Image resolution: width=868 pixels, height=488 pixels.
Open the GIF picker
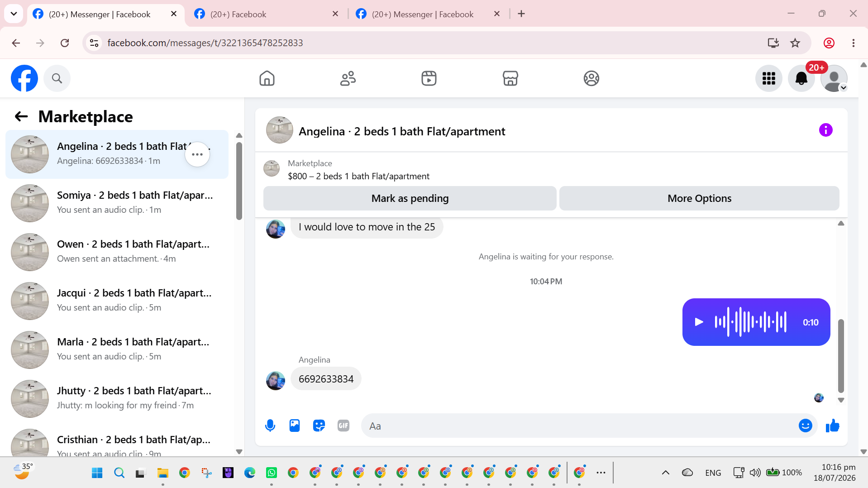pos(343,426)
